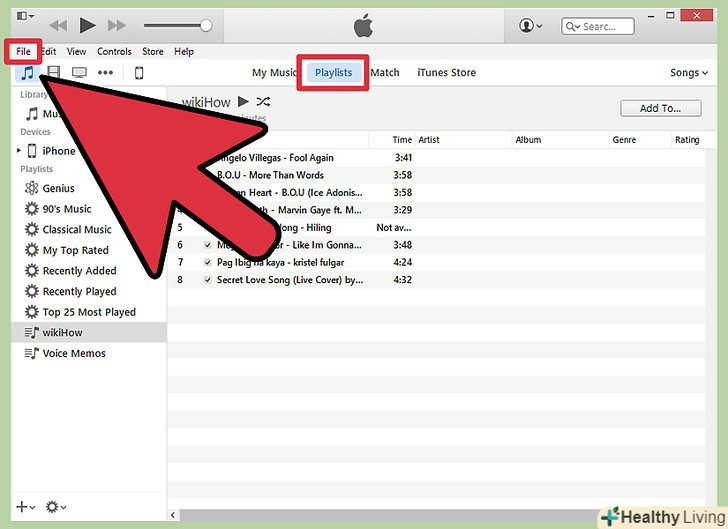The height and width of the screenshot is (529, 728).
Task: Select song B.O.U - More Than Words
Action: 270,175
